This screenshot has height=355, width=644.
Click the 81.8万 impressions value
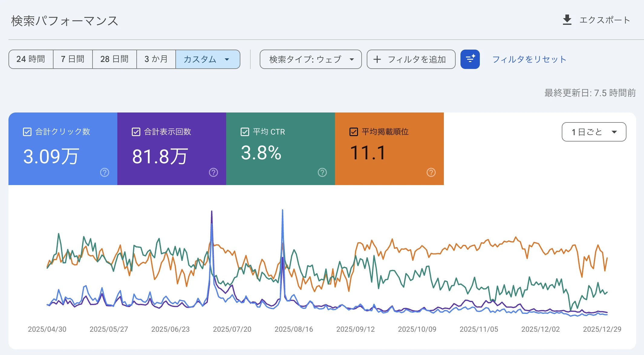[160, 157]
